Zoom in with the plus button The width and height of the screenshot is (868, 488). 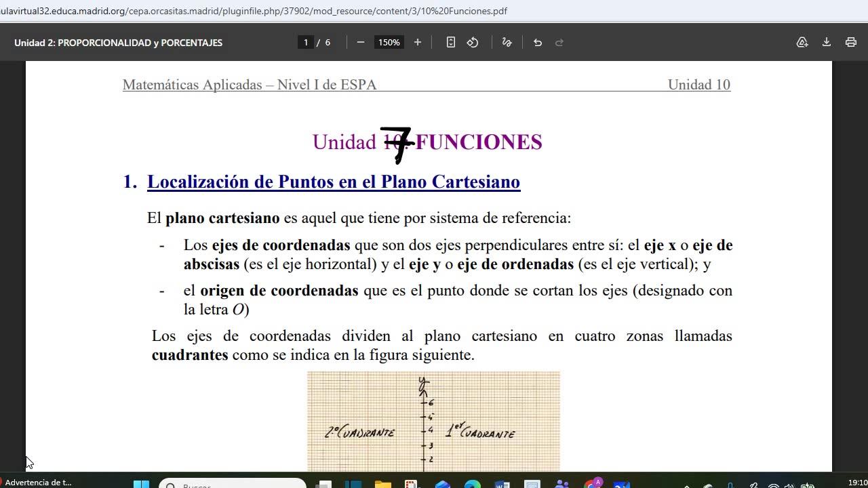(x=418, y=42)
